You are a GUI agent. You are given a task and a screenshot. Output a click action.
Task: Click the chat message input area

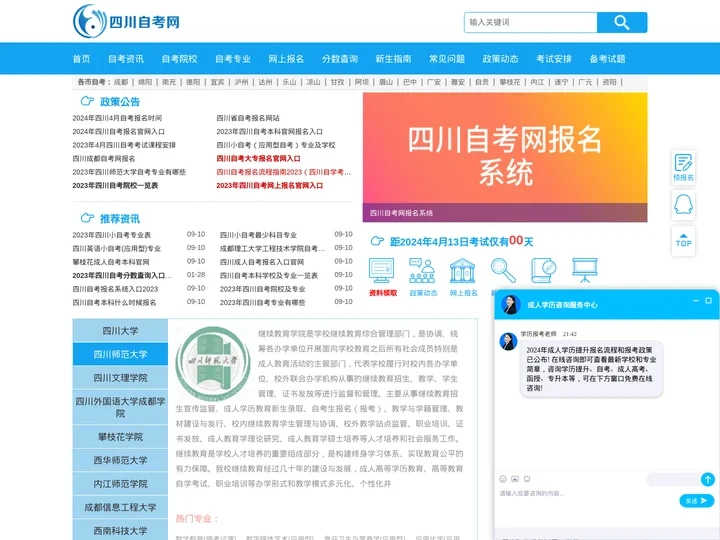(588, 501)
